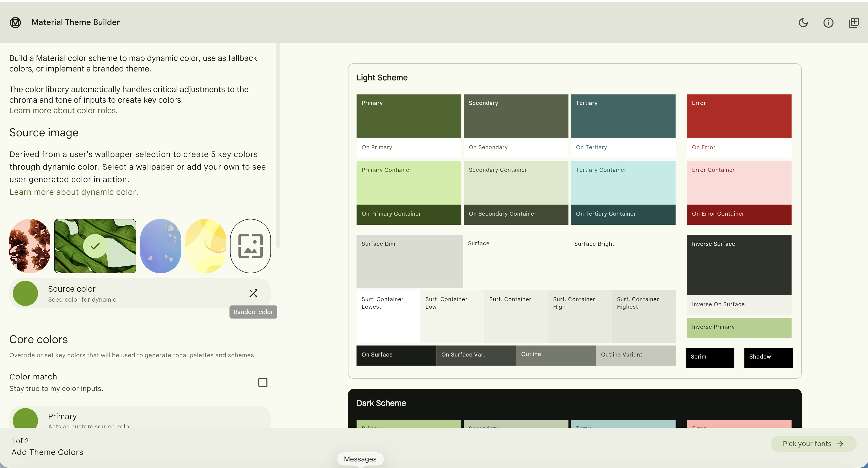This screenshot has width=868, height=468.
Task: Click the Add Theme Colors step label
Action: (x=47, y=452)
